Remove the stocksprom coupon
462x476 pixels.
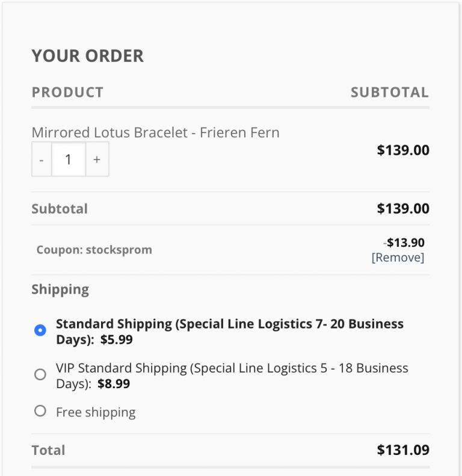tap(398, 258)
